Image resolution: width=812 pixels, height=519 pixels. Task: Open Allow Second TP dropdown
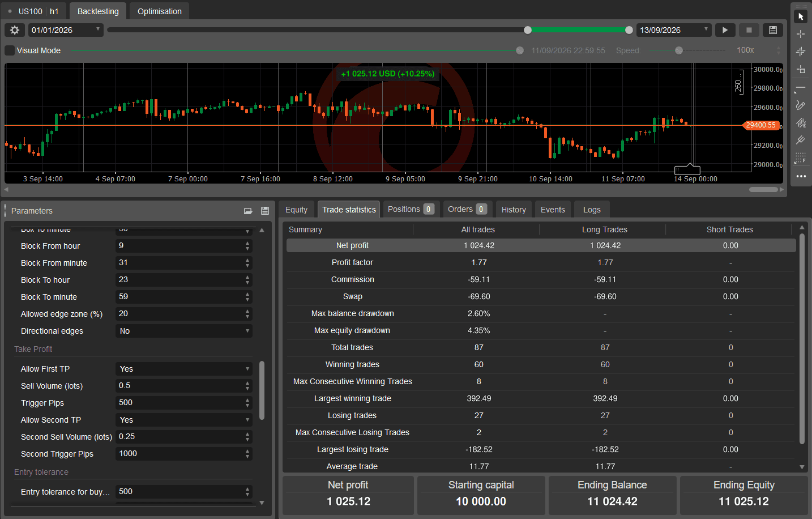(184, 420)
